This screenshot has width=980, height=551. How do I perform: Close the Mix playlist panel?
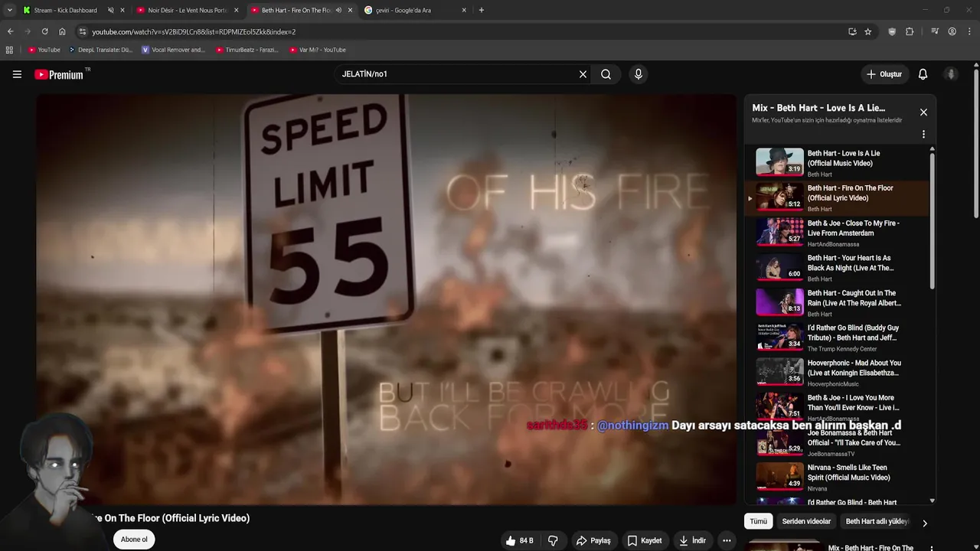pyautogui.click(x=923, y=112)
